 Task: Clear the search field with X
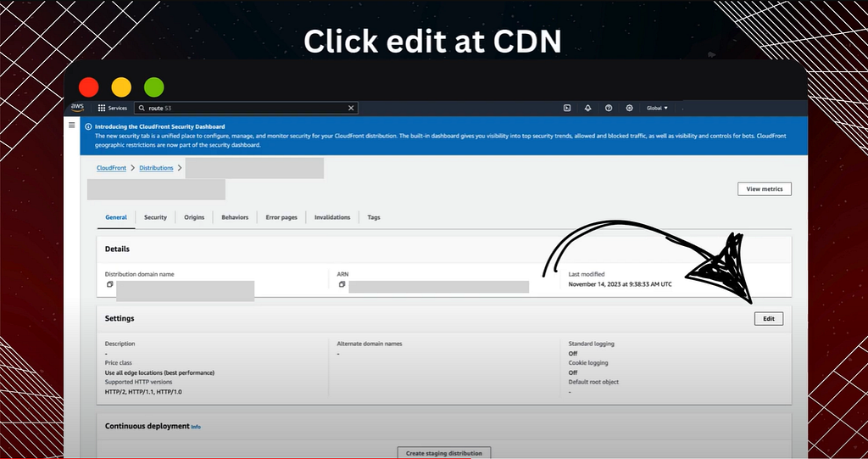click(x=350, y=108)
